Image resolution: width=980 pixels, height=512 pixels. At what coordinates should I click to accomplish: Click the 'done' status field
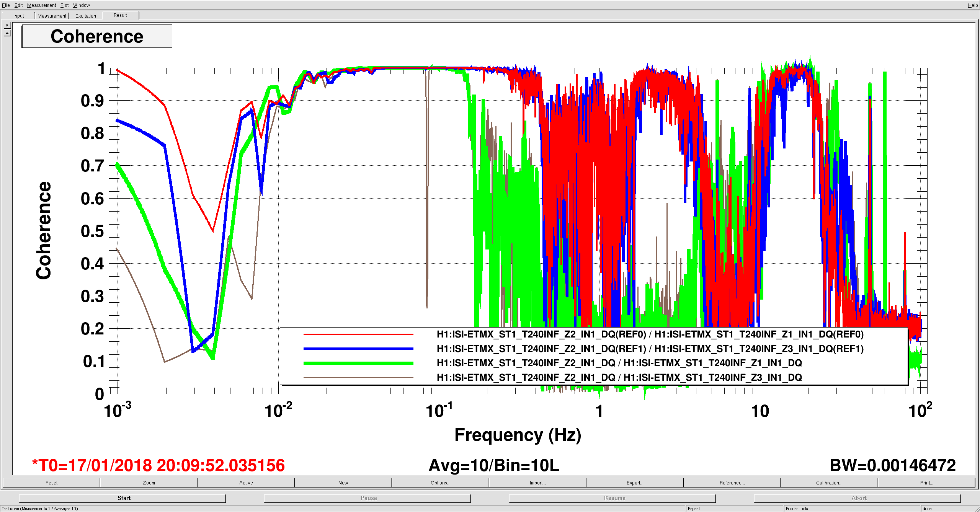(927, 509)
